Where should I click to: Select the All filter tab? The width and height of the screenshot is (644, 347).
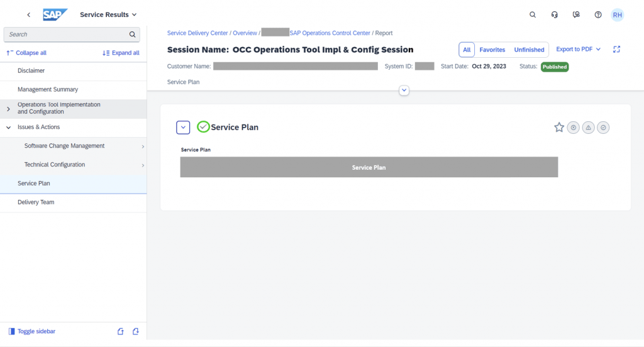pos(467,50)
